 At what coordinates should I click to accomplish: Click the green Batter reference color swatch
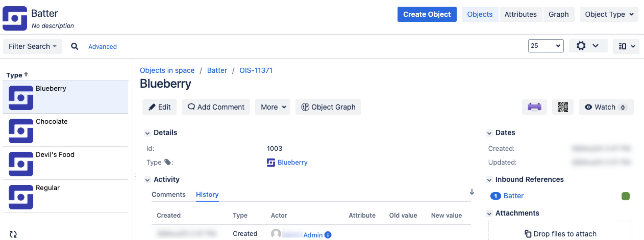click(x=625, y=196)
